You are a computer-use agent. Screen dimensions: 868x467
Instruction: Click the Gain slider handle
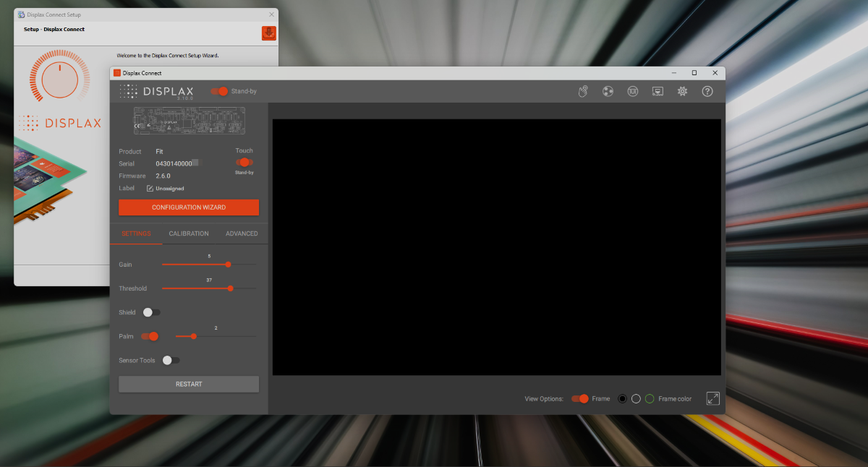[228, 265]
